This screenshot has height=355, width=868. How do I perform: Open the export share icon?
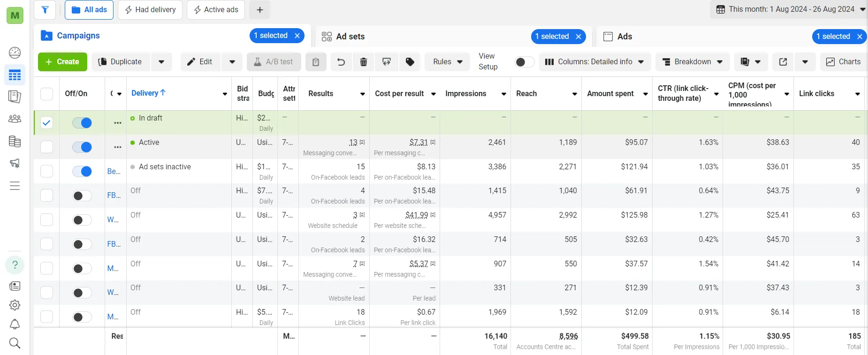point(783,62)
